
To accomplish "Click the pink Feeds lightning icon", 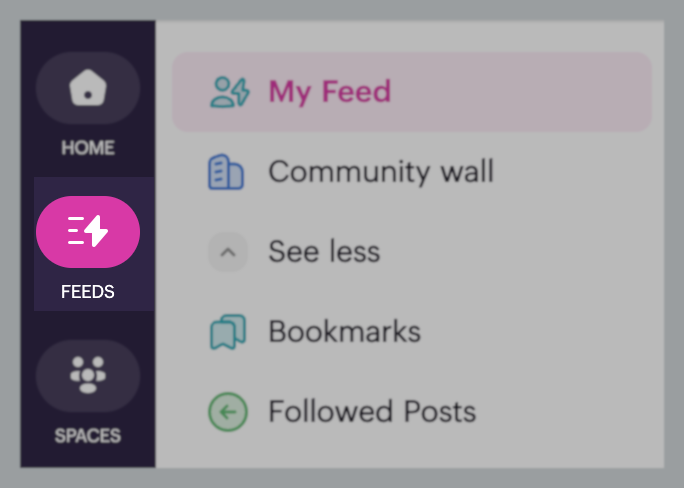I will [x=88, y=232].
